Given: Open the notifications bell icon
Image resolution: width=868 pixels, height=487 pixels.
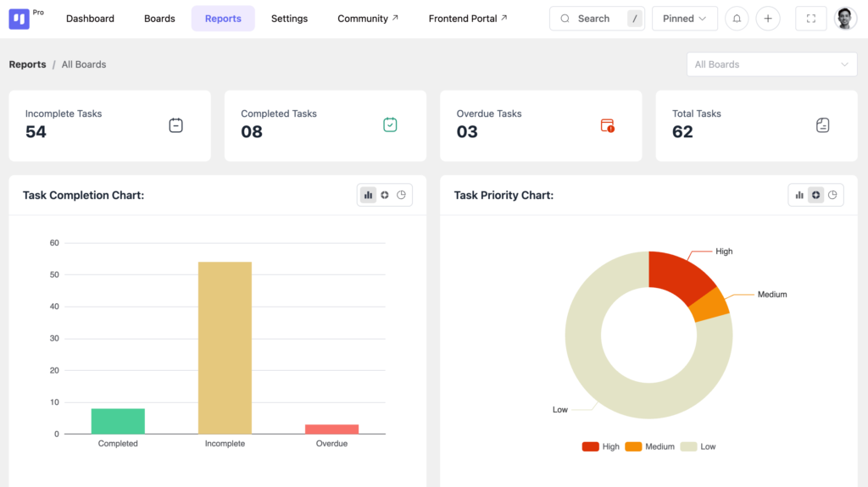Looking at the screenshot, I should coord(737,19).
